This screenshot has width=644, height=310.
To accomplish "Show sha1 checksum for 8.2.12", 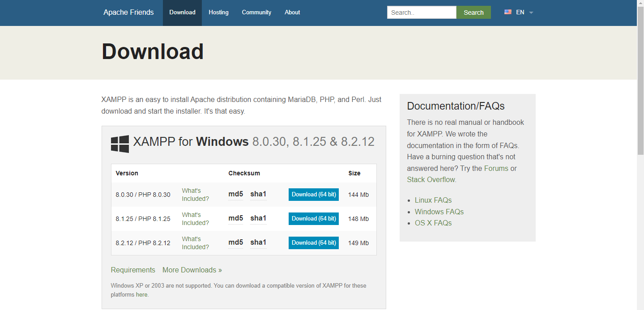I will (x=258, y=242).
